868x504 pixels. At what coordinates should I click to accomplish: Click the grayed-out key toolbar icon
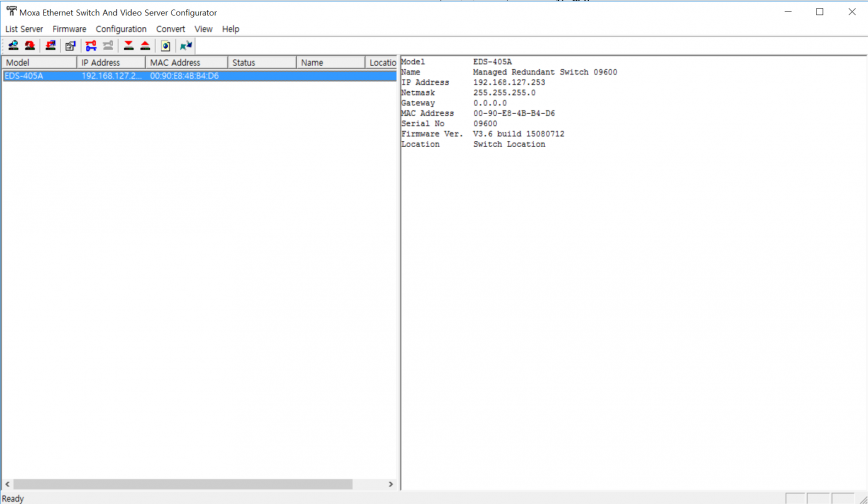tap(108, 45)
